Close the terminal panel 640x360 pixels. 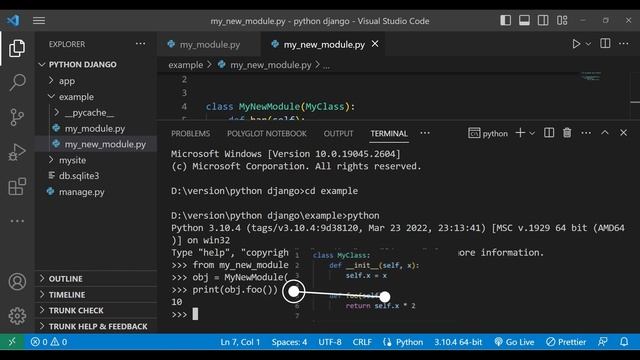coord(623,133)
